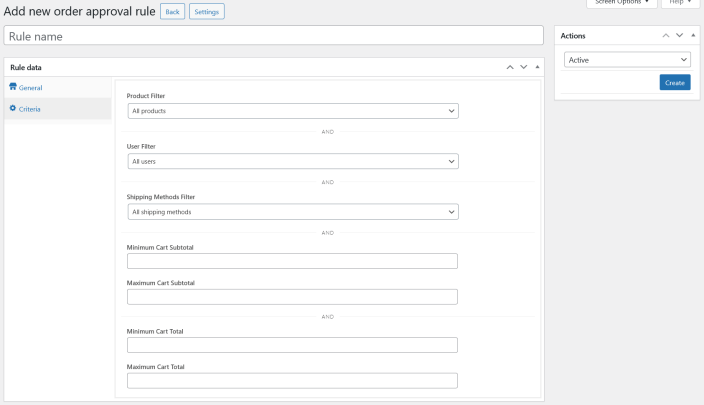Click into the Maximum Cart Total field
704x405 pixels.
coord(292,381)
